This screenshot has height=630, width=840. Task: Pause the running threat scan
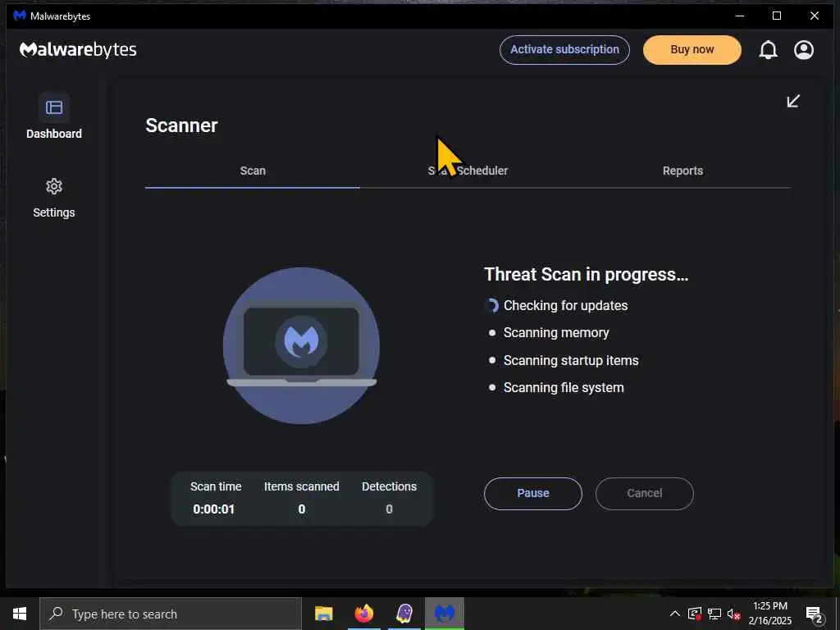(533, 493)
